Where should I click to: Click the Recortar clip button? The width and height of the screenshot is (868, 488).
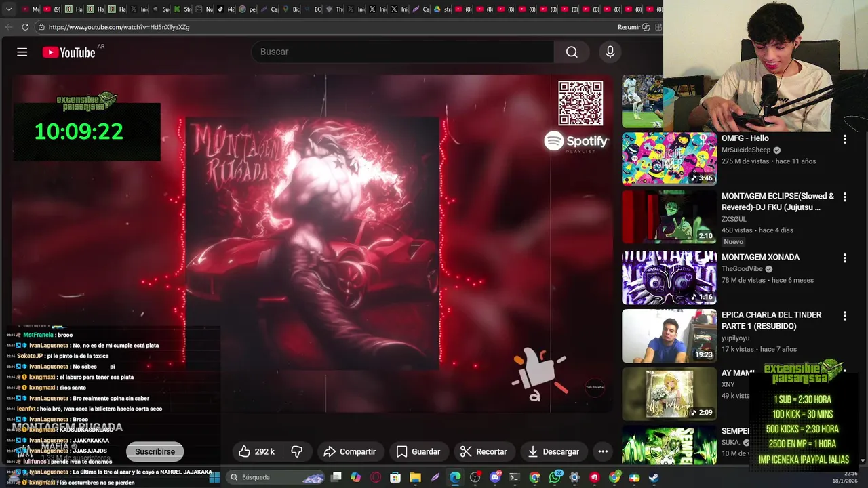coord(484,451)
